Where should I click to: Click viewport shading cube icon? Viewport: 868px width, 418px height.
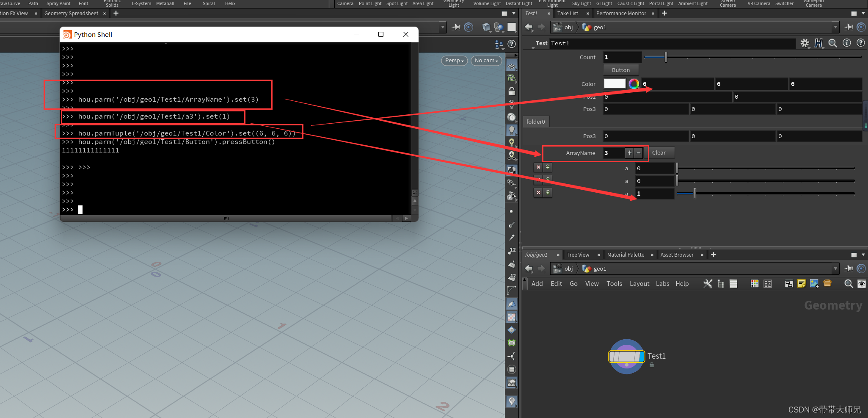point(486,28)
